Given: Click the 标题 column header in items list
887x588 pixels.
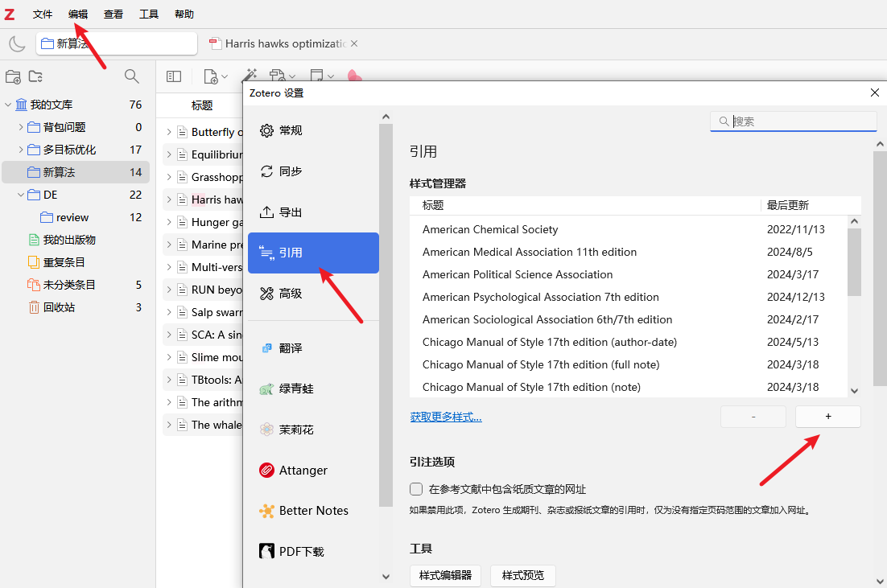Looking at the screenshot, I should [x=202, y=105].
